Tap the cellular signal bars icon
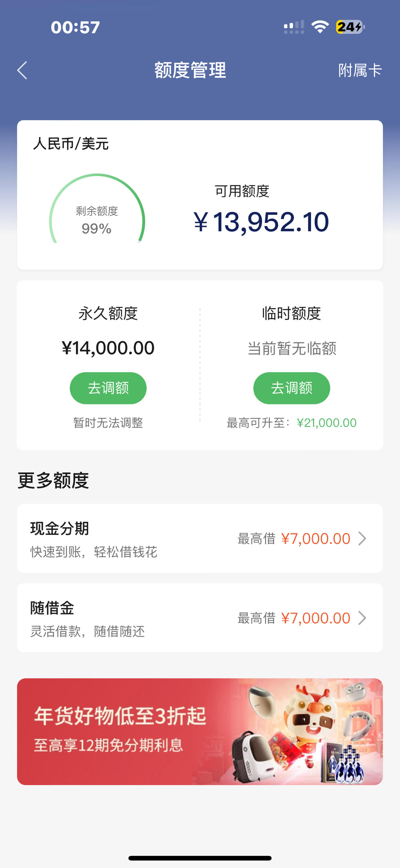Screen dimensions: 400x868 [x=294, y=27]
